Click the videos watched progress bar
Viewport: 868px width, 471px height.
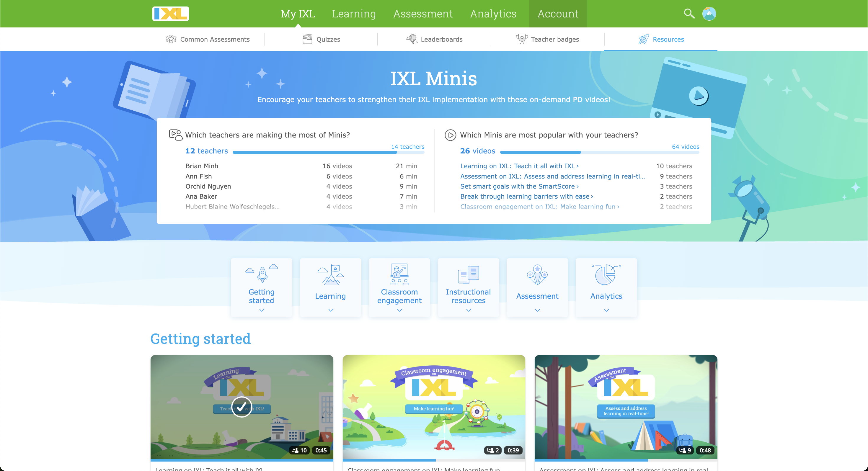[x=599, y=152]
